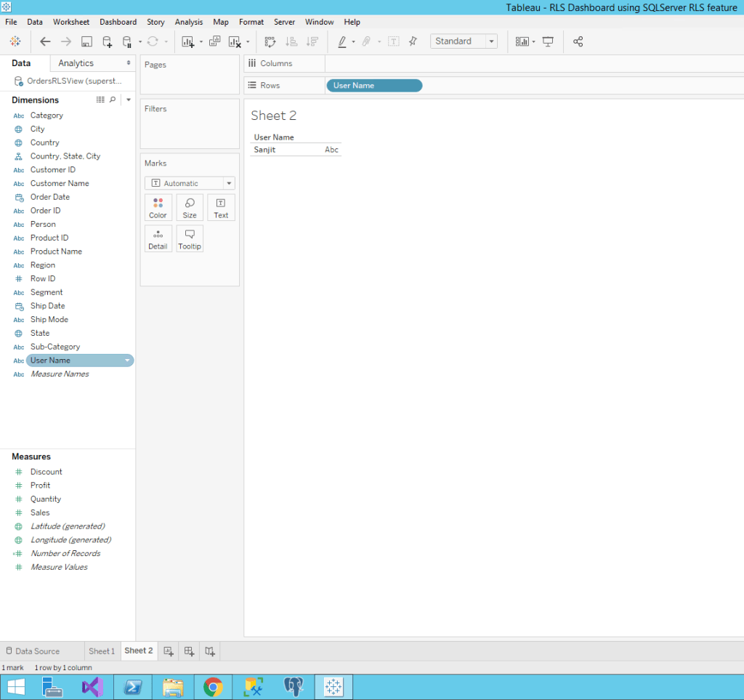Create a new story tab icon
744x700 pixels.
[209, 651]
